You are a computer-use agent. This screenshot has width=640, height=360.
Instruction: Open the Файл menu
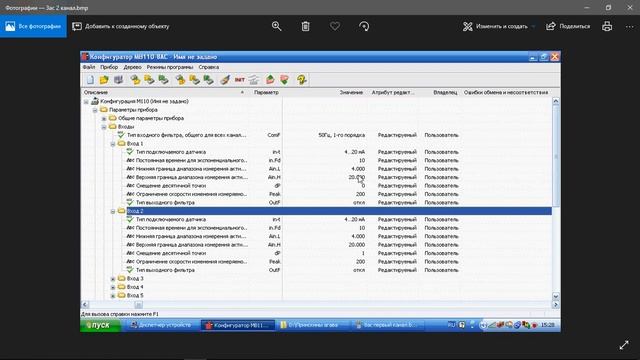point(89,67)
